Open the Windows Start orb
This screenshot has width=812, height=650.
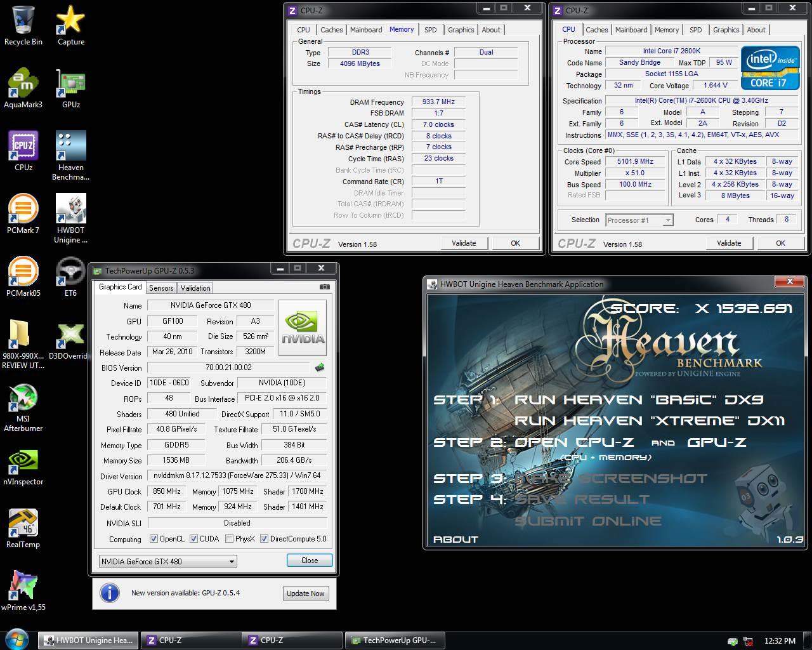point(17,639)
